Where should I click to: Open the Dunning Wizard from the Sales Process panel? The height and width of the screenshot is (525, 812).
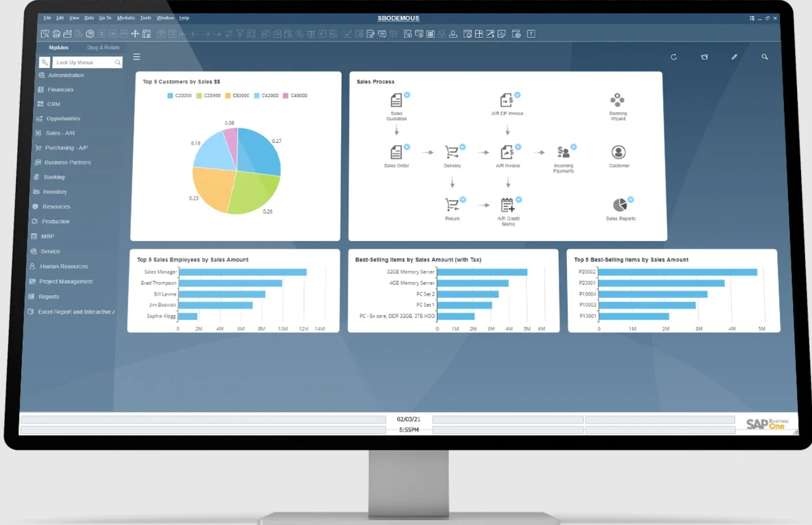click(617, 100)
